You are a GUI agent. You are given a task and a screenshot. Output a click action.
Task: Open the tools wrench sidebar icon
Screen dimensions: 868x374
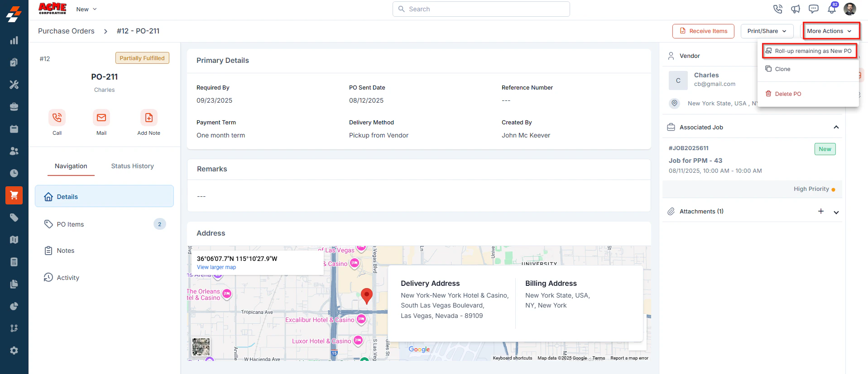14,85
